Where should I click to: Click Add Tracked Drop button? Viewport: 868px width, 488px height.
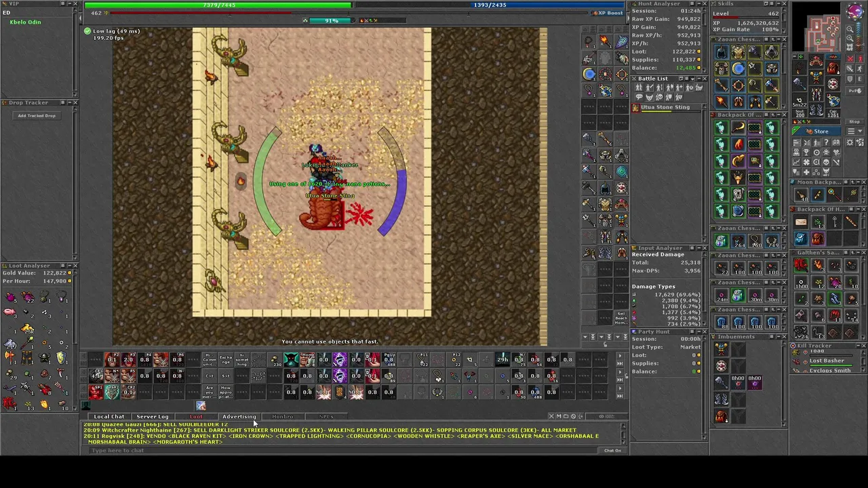pyautogui.click(x=37, y=115)
